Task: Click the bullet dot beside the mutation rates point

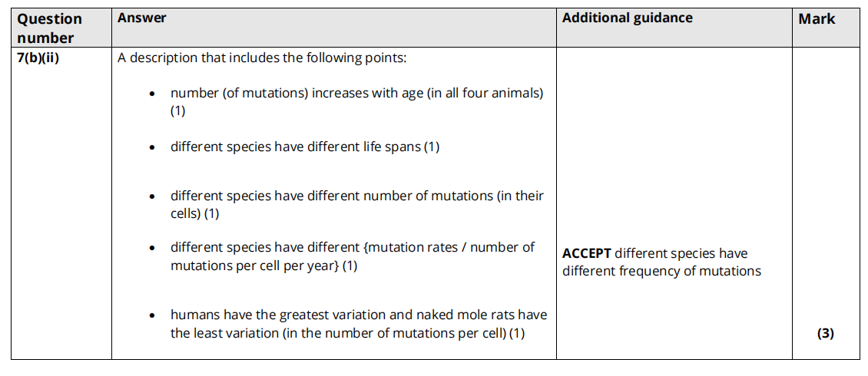Action: pyautogui.click(x=154, y=249)
